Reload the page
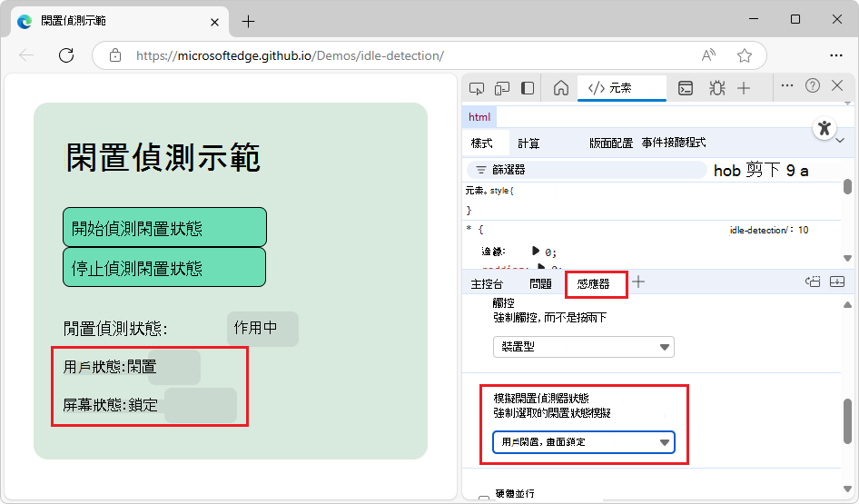Image resolution: width=859 pixels, height=504 pixels. (x=66, y=55)
